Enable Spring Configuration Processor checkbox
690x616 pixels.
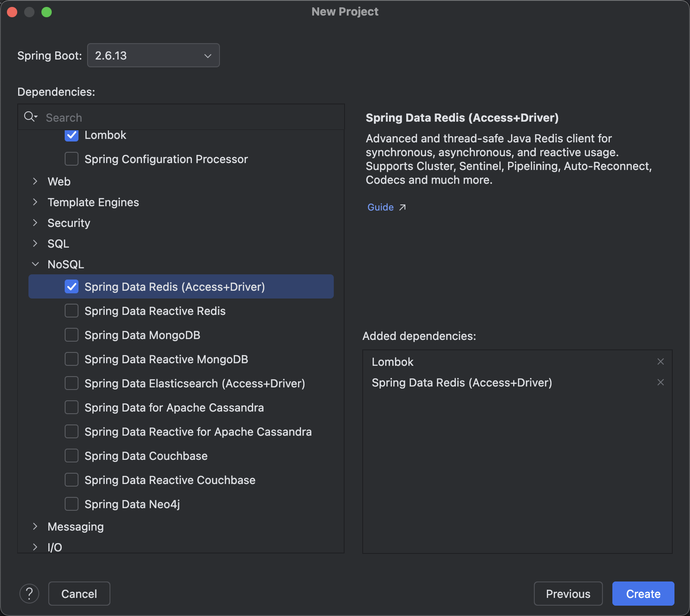[x=72, y=159]
